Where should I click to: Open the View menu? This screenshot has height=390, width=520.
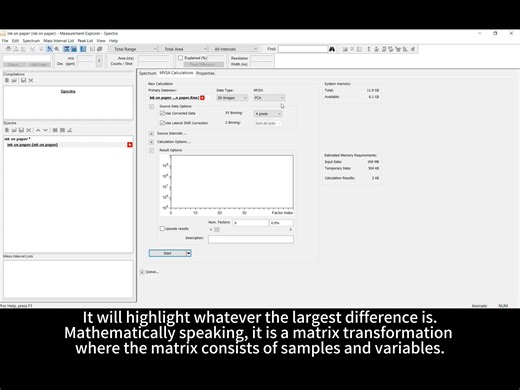[x=101, y=41]
